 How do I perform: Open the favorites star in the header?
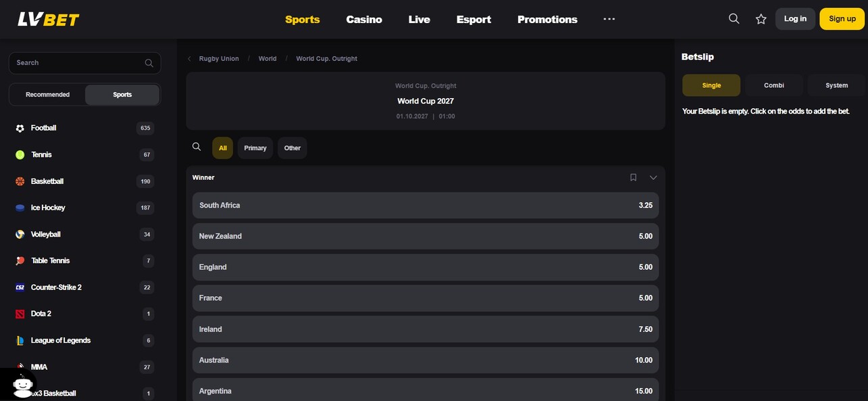[x=761, y=18]
